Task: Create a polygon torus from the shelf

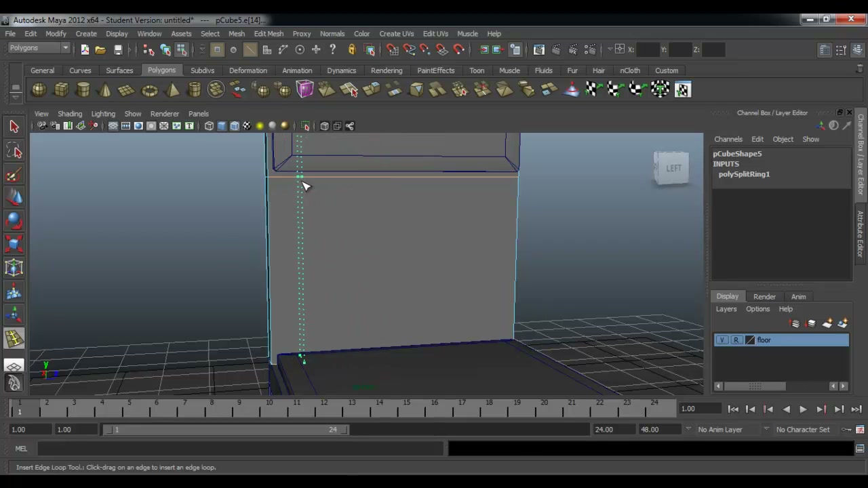Action: (x=149, y=89)
